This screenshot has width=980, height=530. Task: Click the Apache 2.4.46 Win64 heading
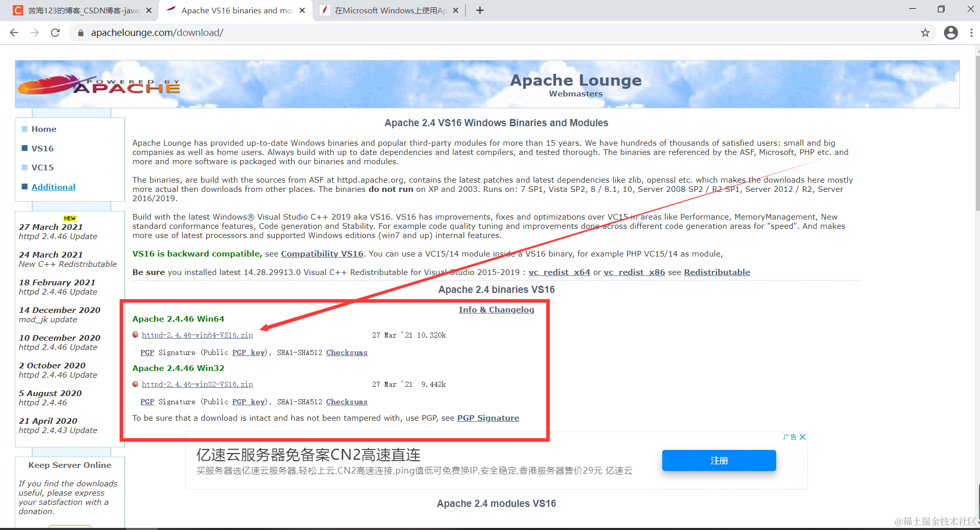[178, 319]
